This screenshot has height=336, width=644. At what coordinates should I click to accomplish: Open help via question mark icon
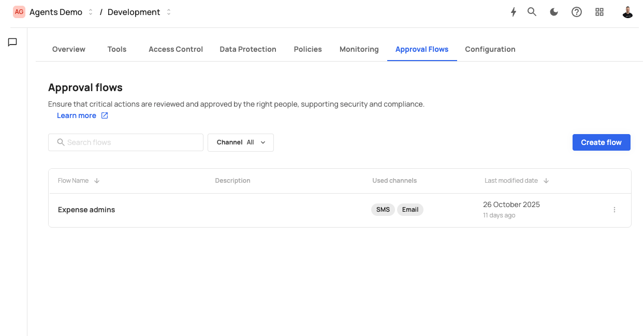pos(577,12)
